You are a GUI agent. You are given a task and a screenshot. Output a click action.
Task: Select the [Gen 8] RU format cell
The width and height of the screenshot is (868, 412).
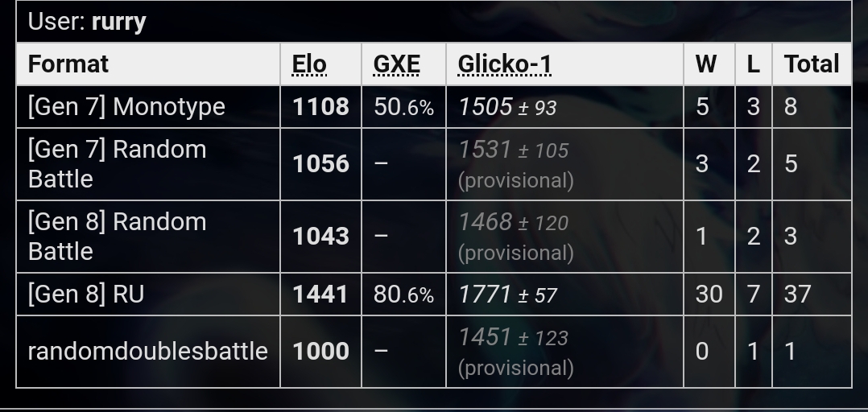point(148,295)
